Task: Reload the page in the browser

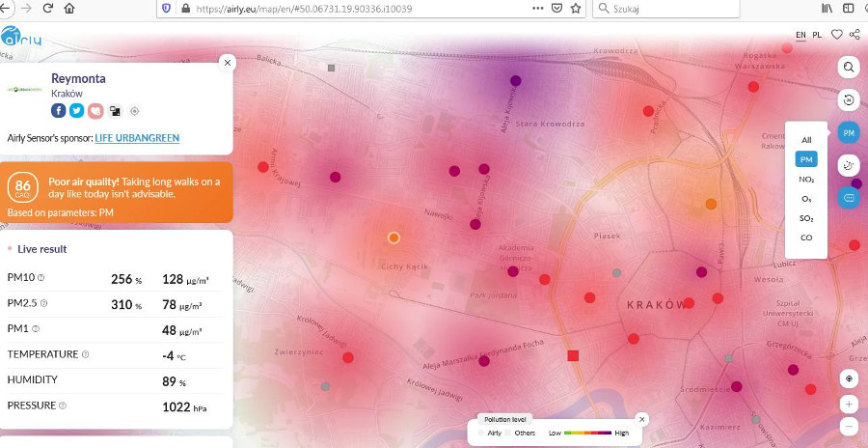Action: pyautogui.click(x=47, y=9)
